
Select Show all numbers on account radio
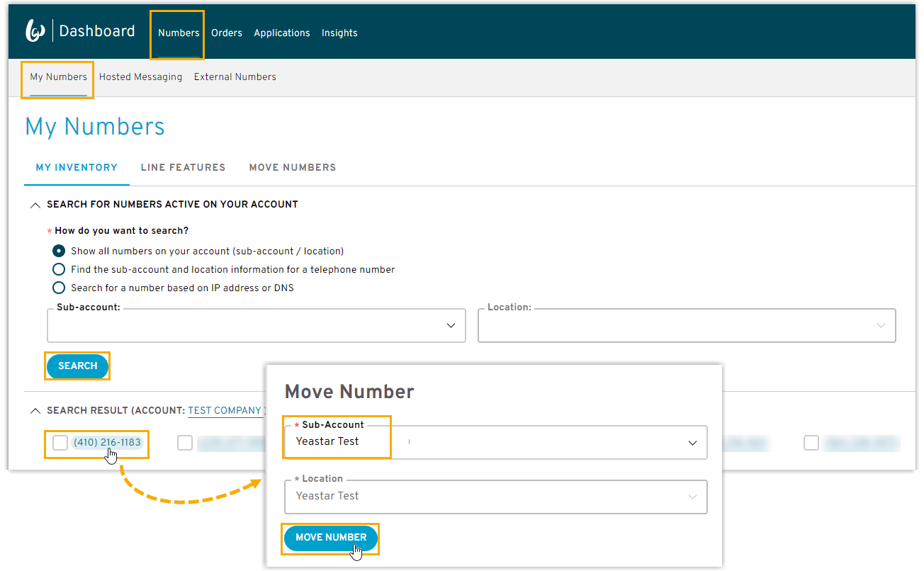pos(60,251)
